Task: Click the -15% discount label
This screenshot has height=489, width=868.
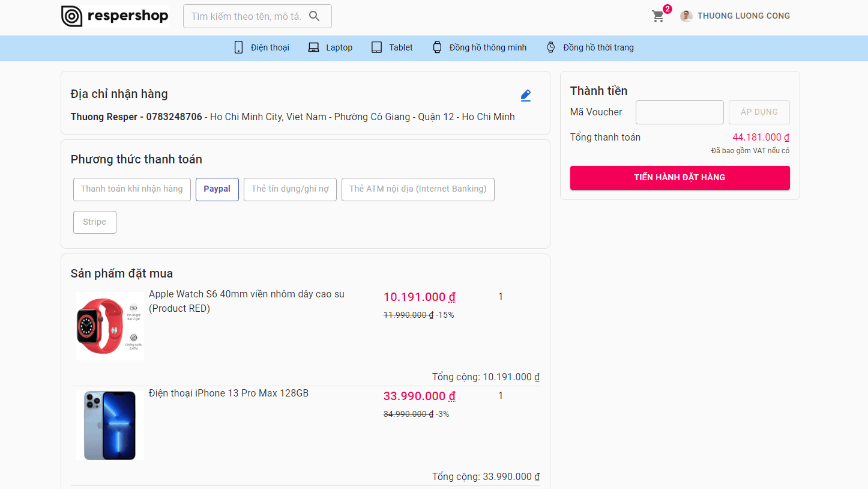Action: [x=445, y=315]
